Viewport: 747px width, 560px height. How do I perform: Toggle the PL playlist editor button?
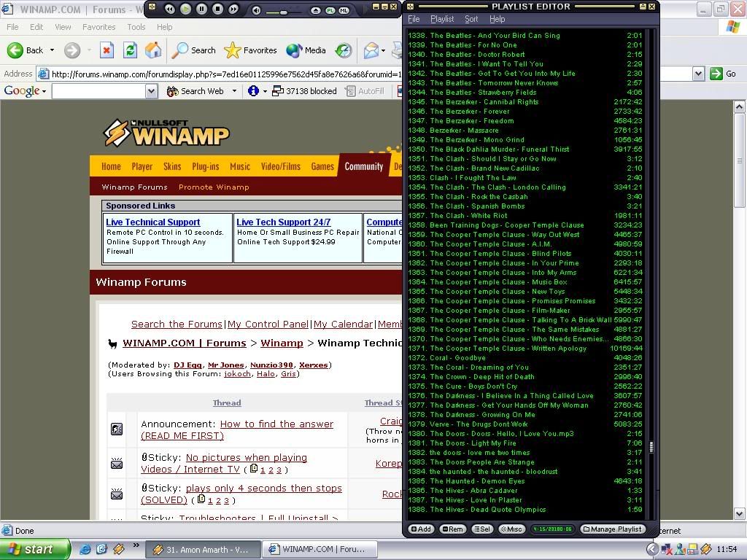(x=330, y=10)
